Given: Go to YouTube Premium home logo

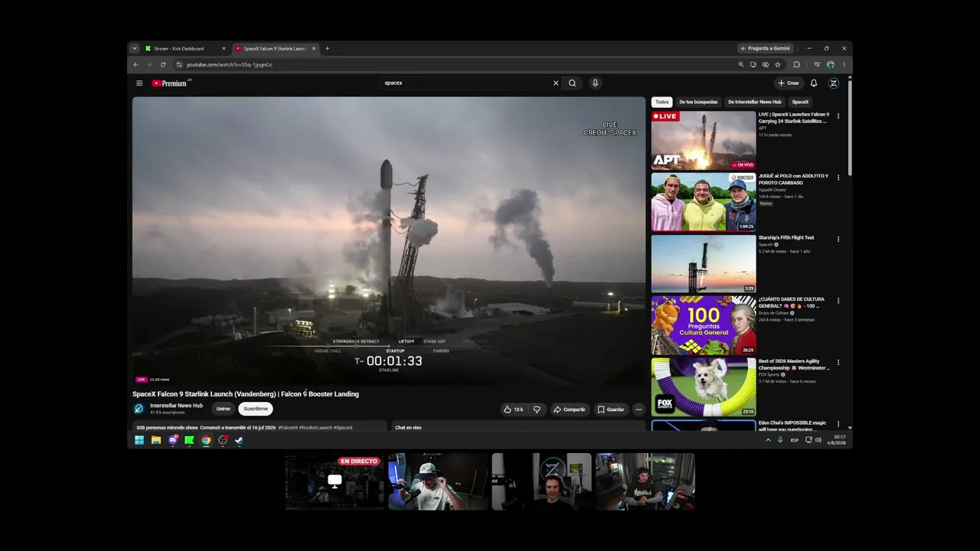Looking at the screenshot, I should [170, 83].
